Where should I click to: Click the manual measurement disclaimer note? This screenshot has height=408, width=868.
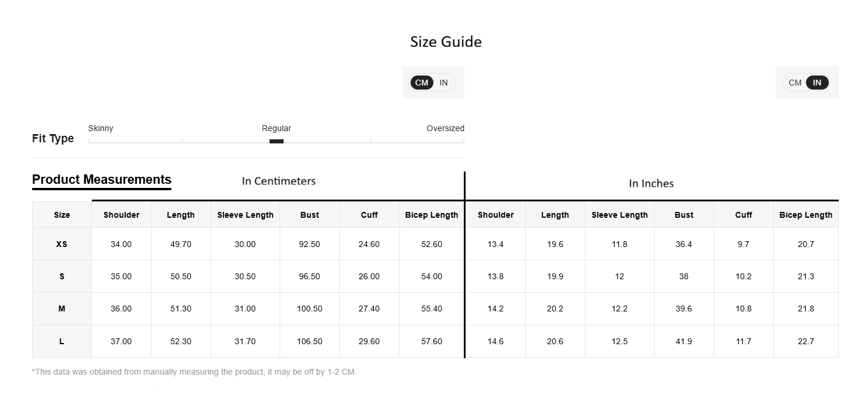(x=194, y=372)
